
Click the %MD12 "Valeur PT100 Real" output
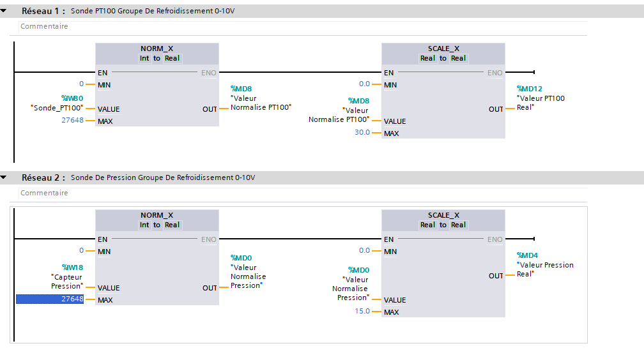click(x=540, y=98)
